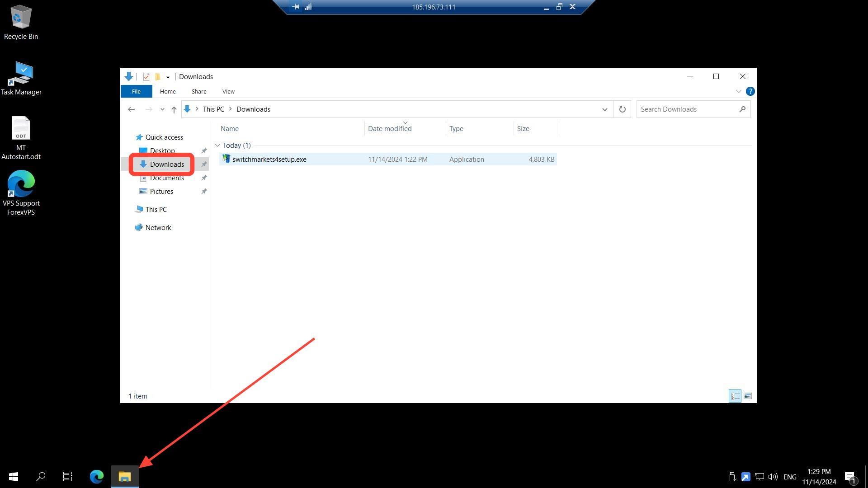The width and height of the screenshot is (868, 488).
Task: Click File Explorer taskbar icon
Action: [125, 476]
